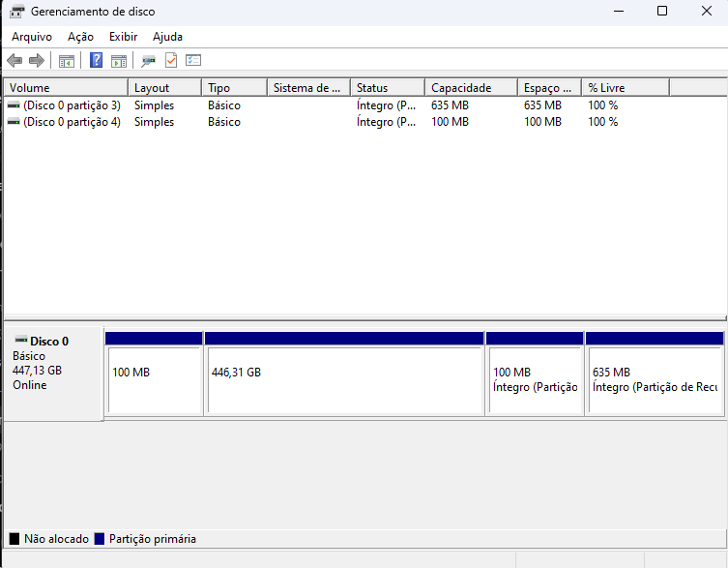Open Help via the question mark icon
The width and height of the screenshot is (728, 568).
click(96, 60)
